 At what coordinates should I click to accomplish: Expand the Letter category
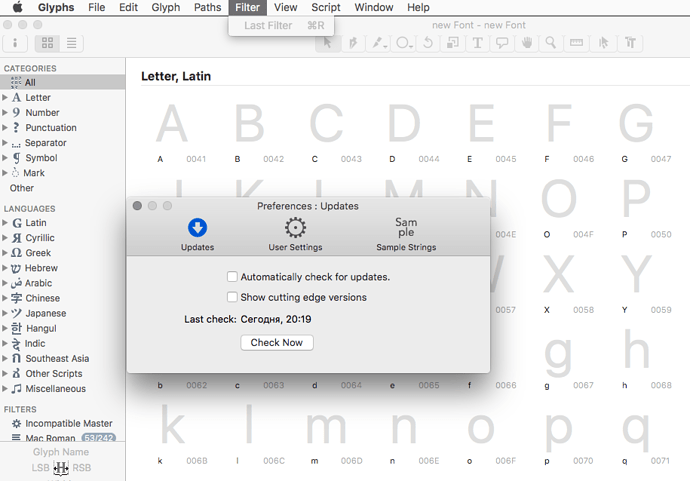point(5,97)
